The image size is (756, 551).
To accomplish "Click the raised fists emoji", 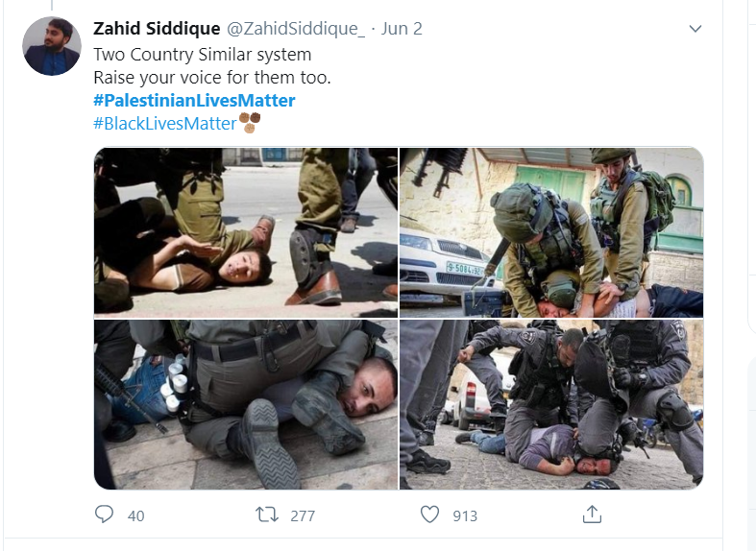I will [x=249, y=123].
